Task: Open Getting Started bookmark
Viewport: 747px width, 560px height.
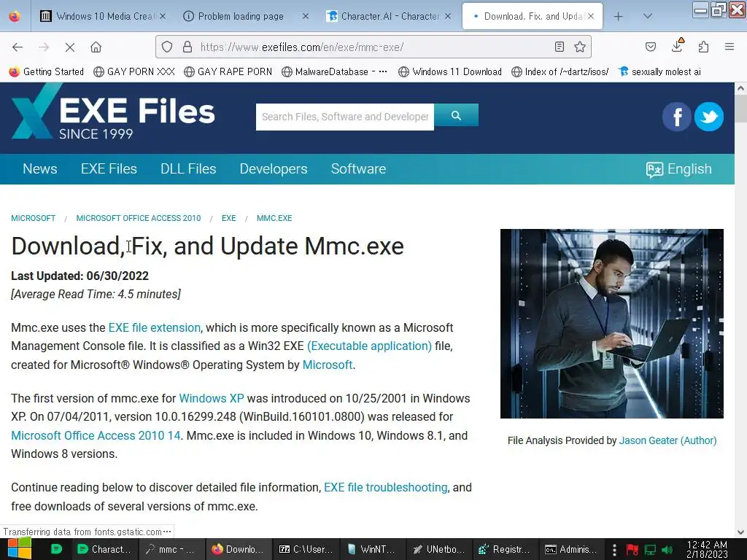Action: (x=46, y=72)
